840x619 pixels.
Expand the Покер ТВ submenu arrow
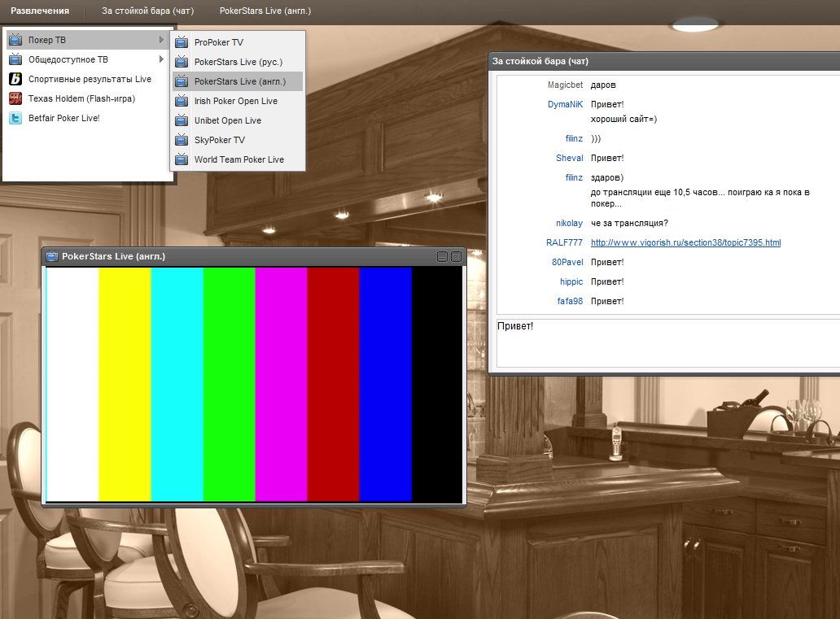pyautogui.click(x=161, y=40)
